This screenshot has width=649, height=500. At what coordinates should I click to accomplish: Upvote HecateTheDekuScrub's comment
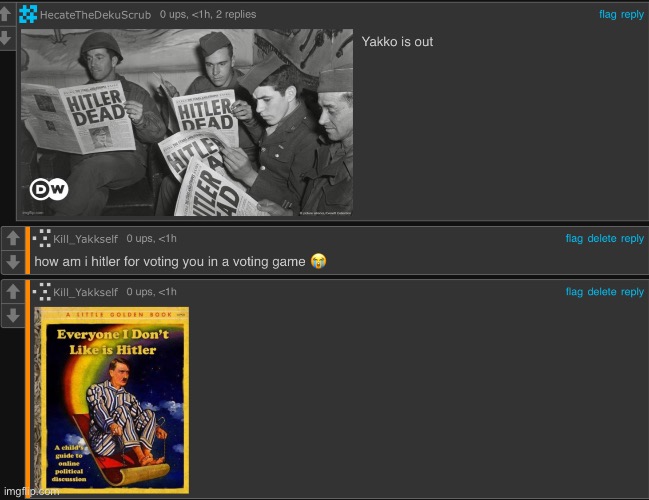[x=7, y=15]
